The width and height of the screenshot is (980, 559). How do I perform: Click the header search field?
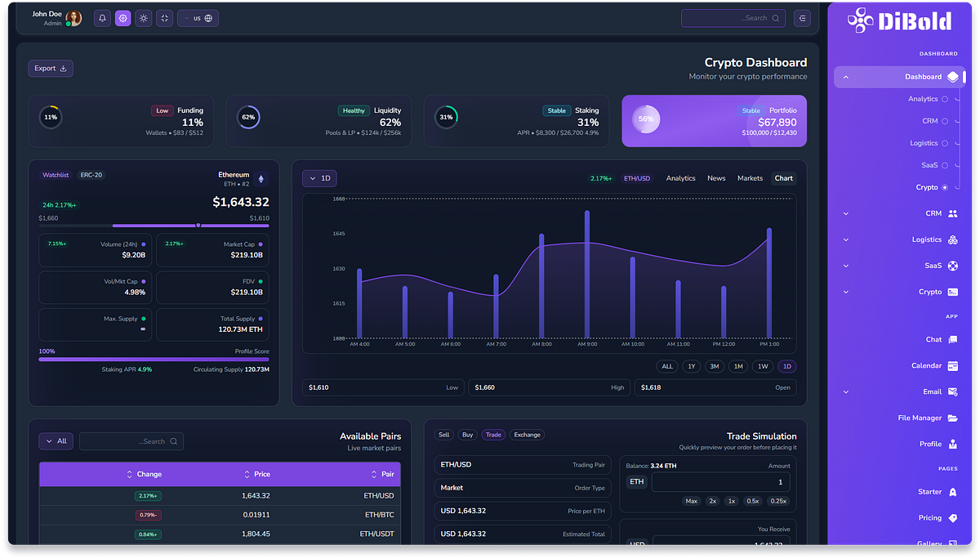(x=733, y=18)
